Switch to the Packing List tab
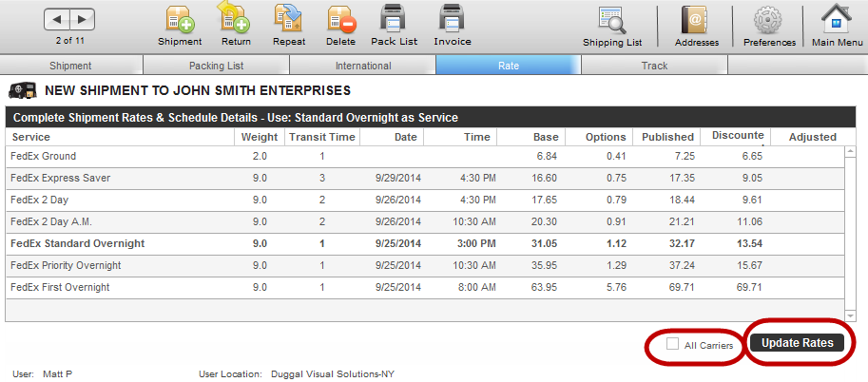The width and height of the screenshot is (868, 382). (217, 66)
